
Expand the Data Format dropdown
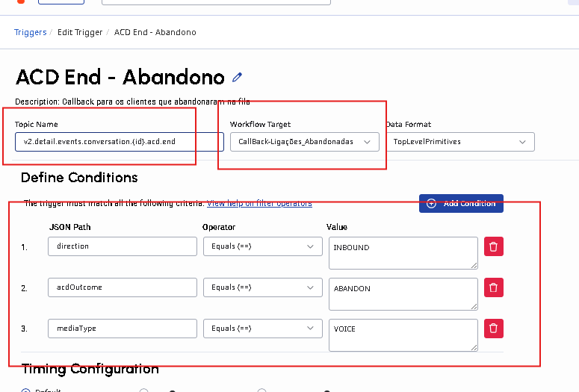459,141
